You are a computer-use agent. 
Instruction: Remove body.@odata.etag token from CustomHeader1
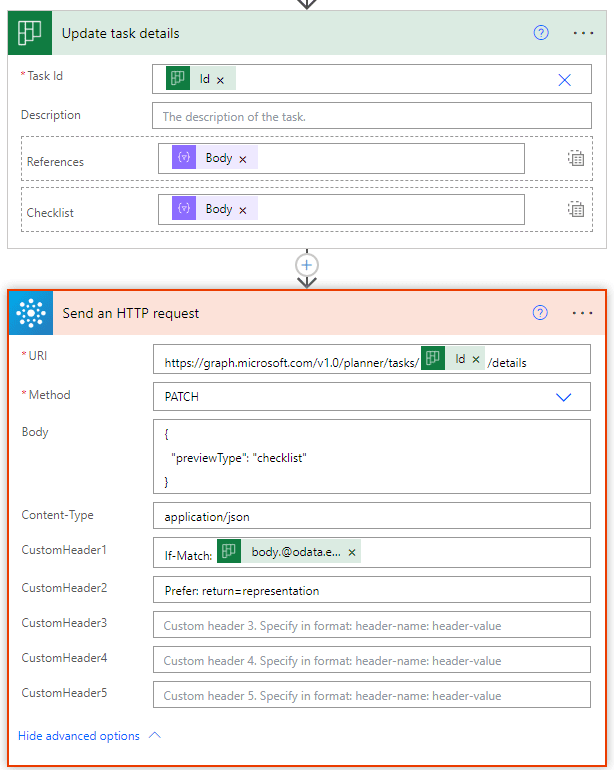click(x=352, y=552)
